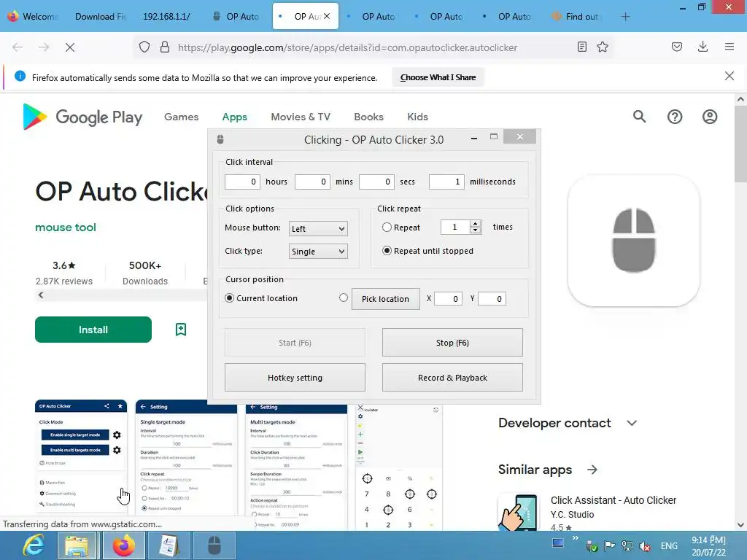The image size is (747, 560).
Task: Switch to the Welcome tab
Action: (34, 16)
